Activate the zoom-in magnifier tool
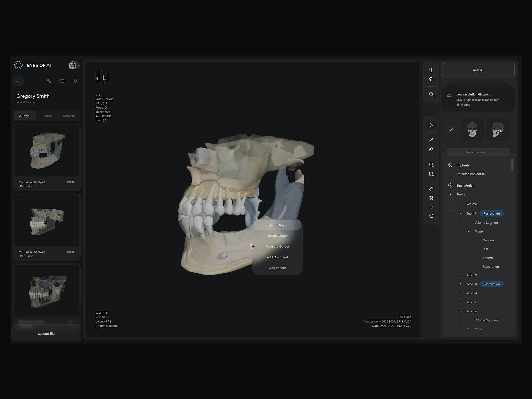 [431, 94]
